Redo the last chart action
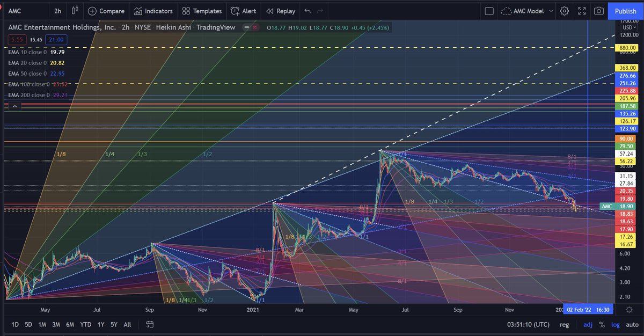 320,11
